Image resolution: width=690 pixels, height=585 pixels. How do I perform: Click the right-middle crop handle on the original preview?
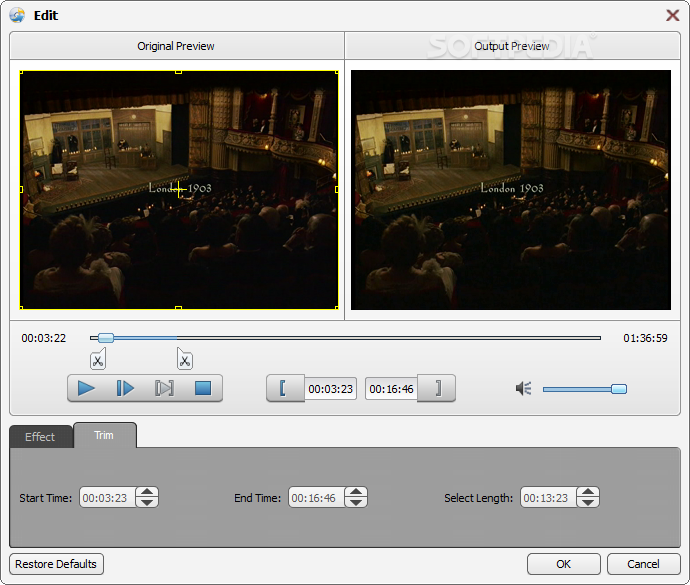click(337, 189)
